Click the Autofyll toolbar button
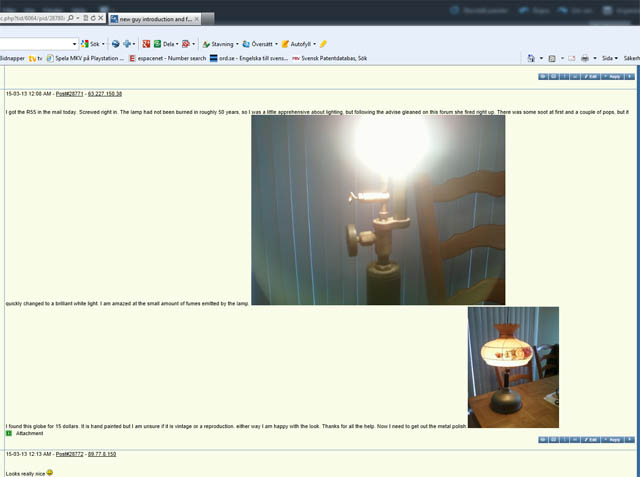This screenshot has width=640, height=477. pos(297,44)
